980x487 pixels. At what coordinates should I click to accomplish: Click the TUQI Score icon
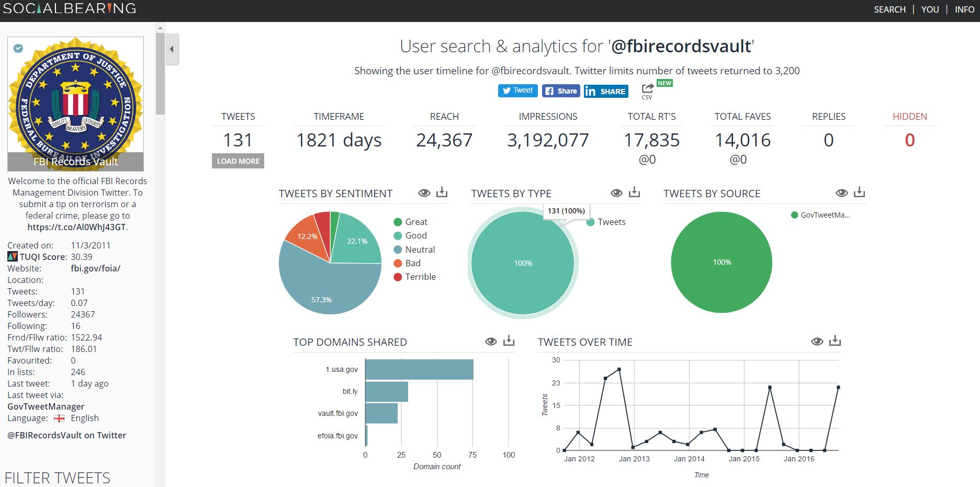[x=13, y=256]
